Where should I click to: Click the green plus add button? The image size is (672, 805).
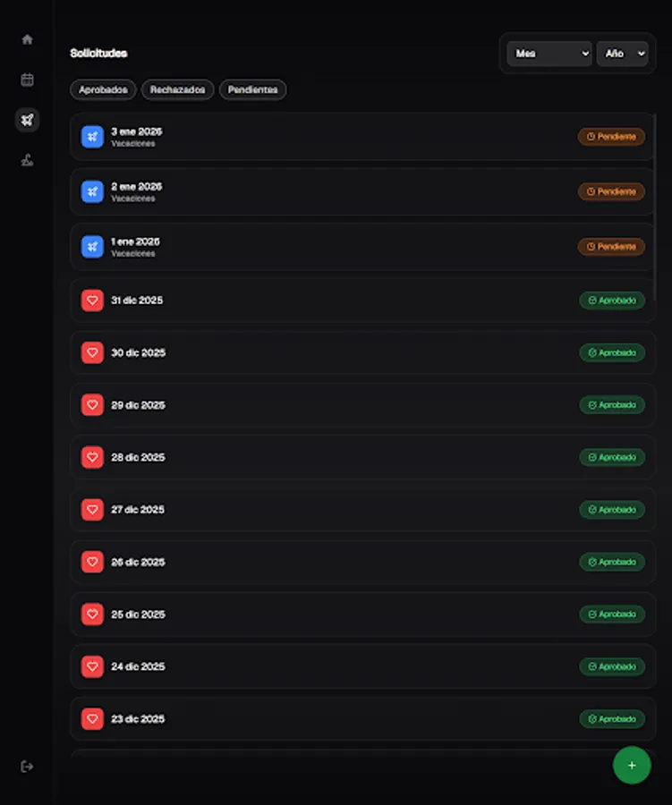tap(632, 765)
